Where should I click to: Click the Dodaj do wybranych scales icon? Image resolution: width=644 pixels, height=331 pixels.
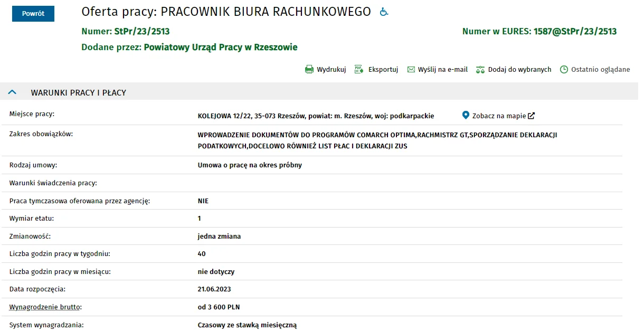tap(480, 70)
